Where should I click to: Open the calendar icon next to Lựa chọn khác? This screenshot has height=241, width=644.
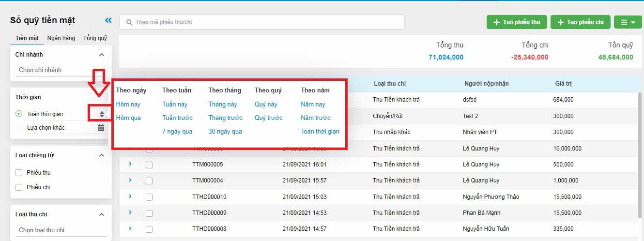click(x=101, y=128)
